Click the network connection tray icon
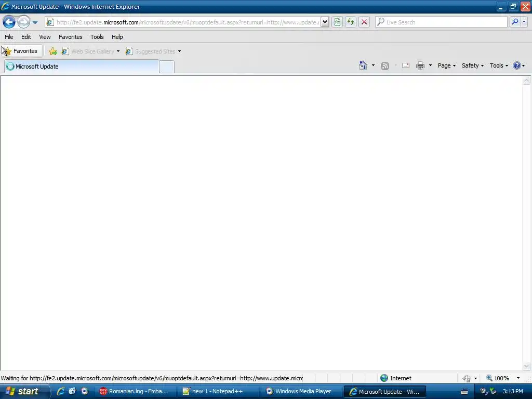 pyautogui.click(x=493, y=391)
